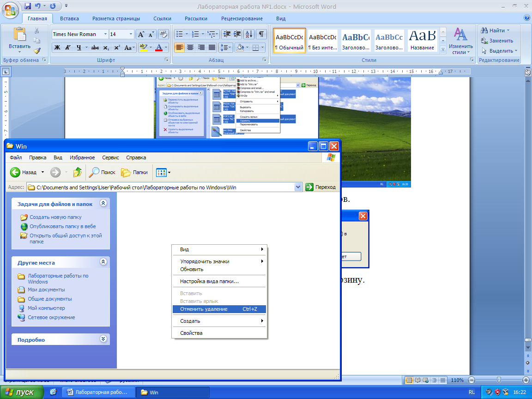Open the Select (Выделить) dropdown
This screenshot has width=532, height=399.
pos(516,51)
